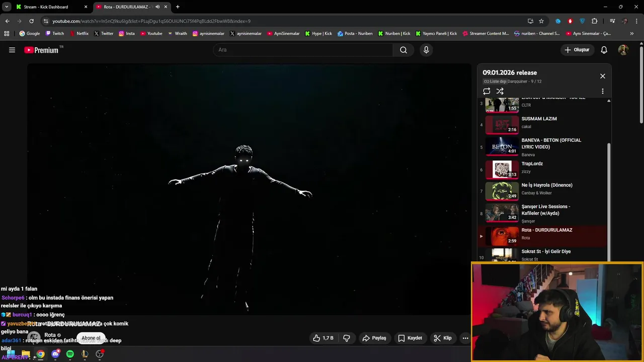The width and height of the screenshot is (644, 362).
Task: Open File Explorer from the taskbar
Action: point(26,354)
